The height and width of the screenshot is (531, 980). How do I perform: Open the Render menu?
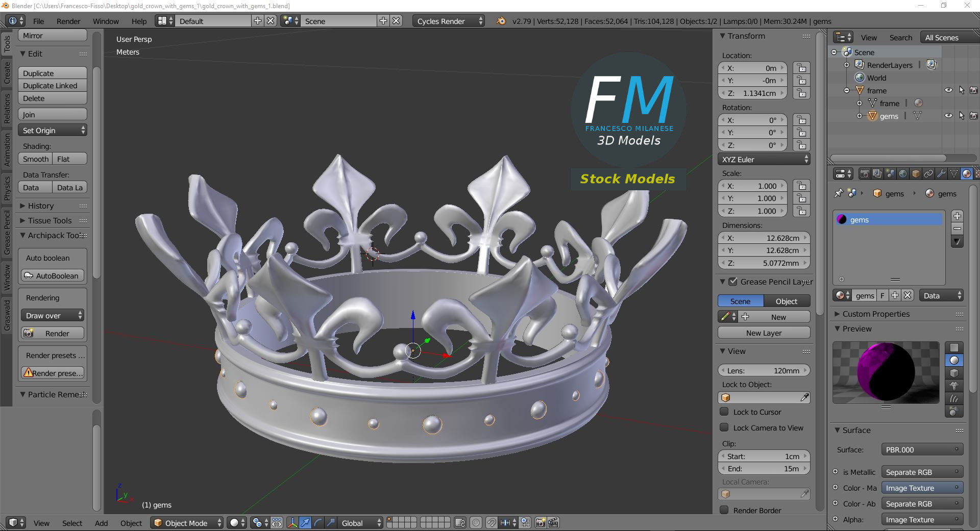point(68,21)
